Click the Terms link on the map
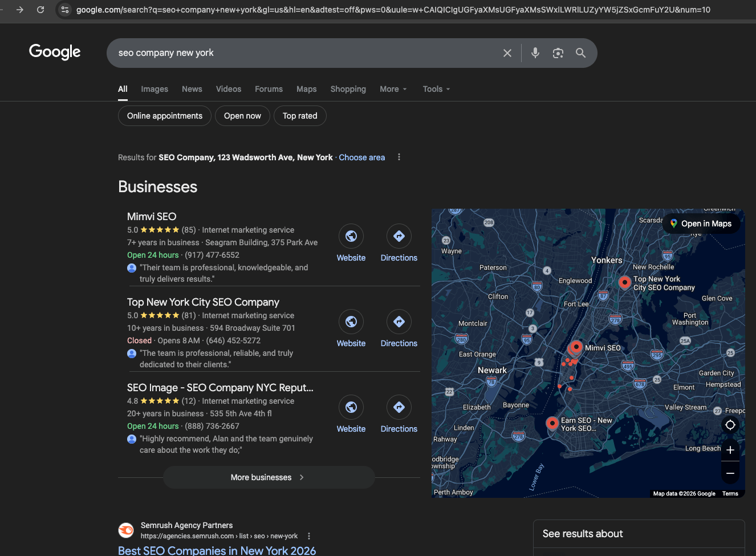The image size is (756, 556). tap(730, 494)
